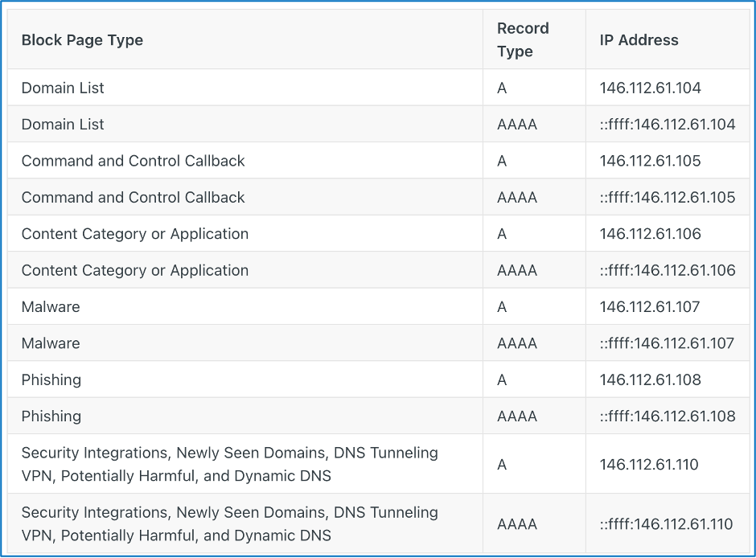The image size is (756, 558).
Task: Select the ::ffff:146.112.61.105 address cell
Action: coord(667,198)
